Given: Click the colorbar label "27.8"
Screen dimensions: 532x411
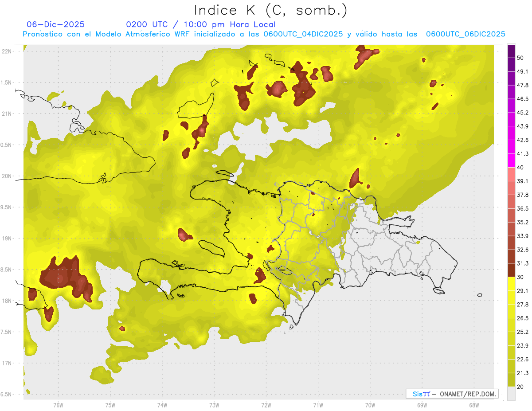Looking at the screenshot, I should click(x=522, y=305).
